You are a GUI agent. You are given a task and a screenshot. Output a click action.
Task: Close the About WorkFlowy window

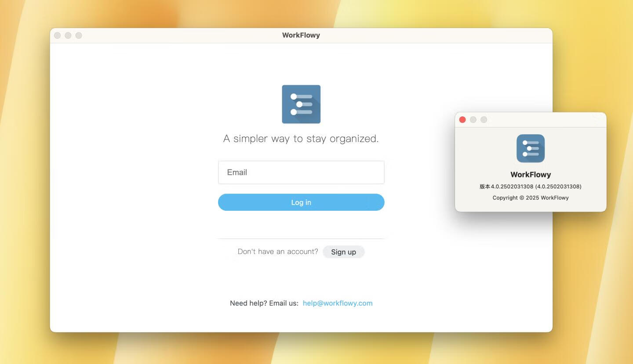tap(462, 119)
